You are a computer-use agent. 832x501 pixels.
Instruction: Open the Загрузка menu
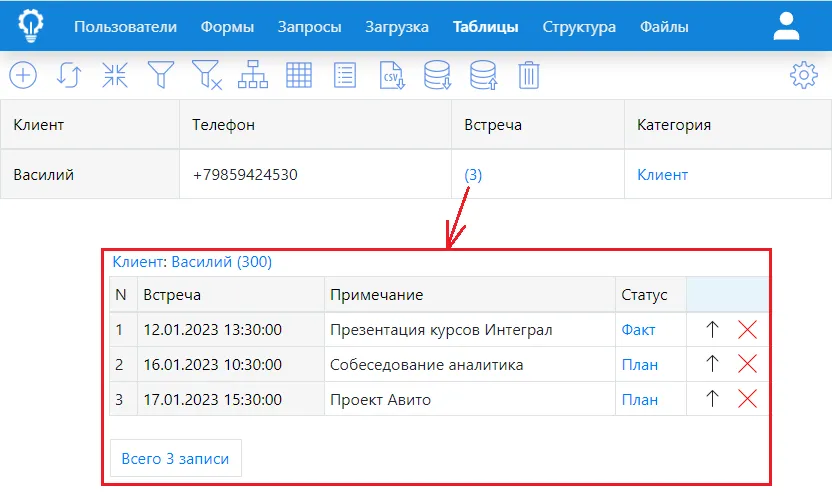pos(397,27)
